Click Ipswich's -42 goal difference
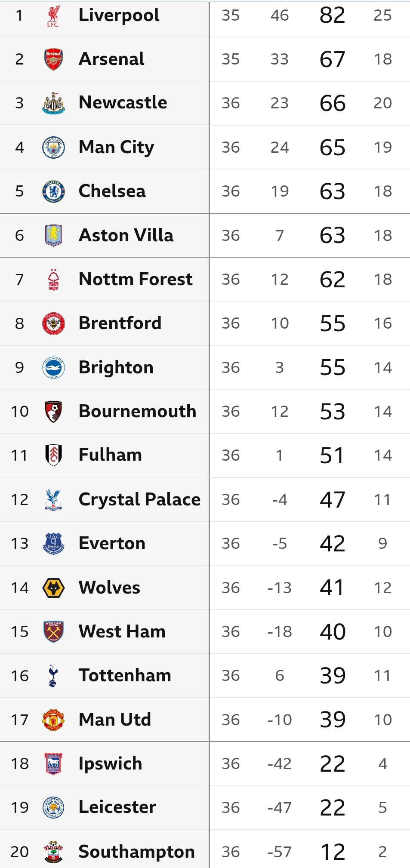The height and width of the screenshot is (868, 410). pos(279,764)
